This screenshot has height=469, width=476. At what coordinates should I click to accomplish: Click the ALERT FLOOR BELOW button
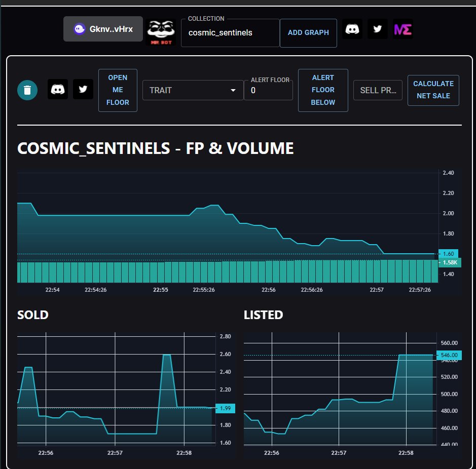pos(323,90)
